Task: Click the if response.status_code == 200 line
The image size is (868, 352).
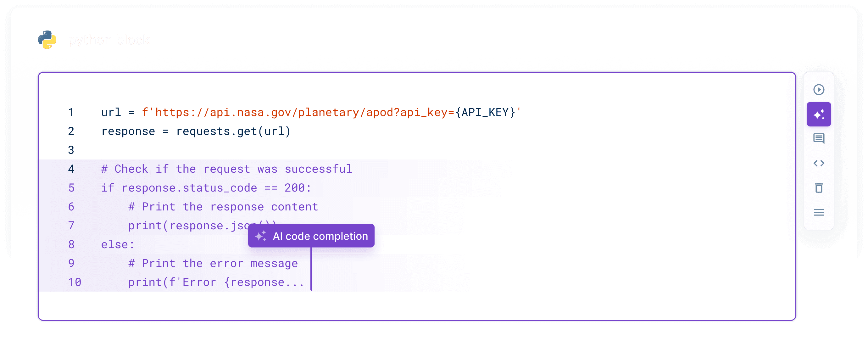Action: point(206,188)
